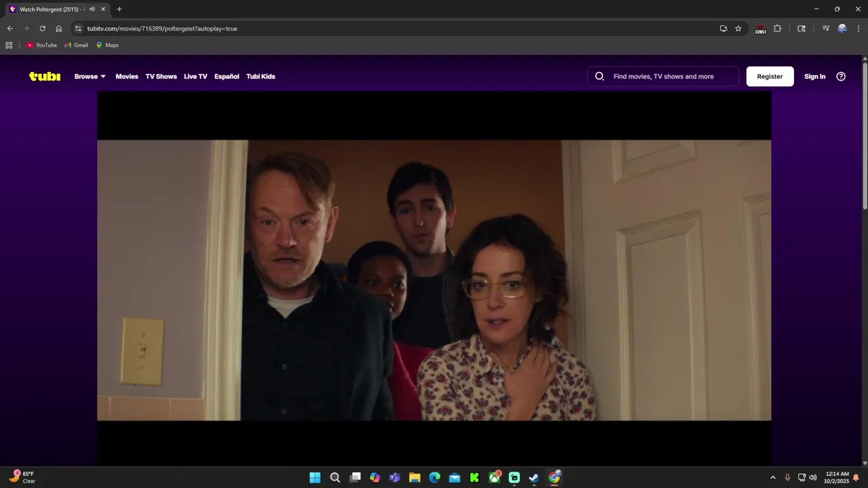Open Microsoft Edge from the taskbar
This screenshot has height=488, width=868.
pyautogui.click(x=435, y=478)
